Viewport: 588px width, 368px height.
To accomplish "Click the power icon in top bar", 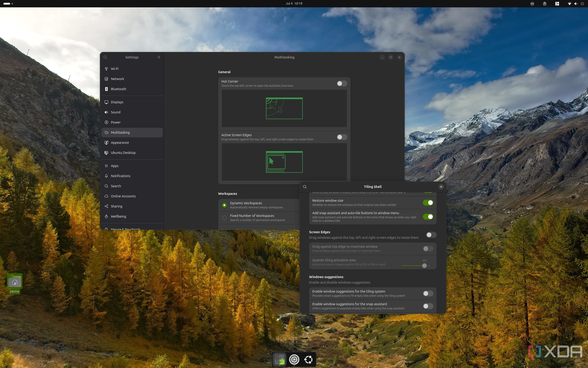I will 582,3.
